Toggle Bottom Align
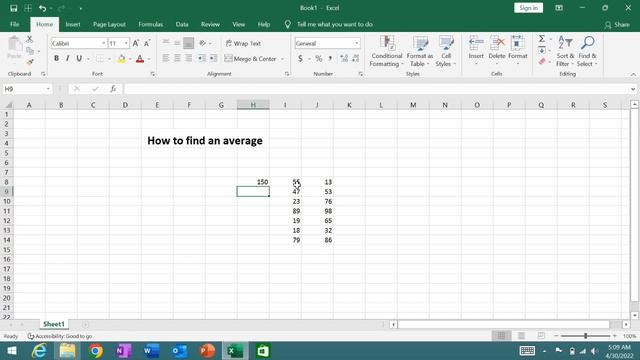The height and width of the screenshot is (360, 640). [189, 43]
